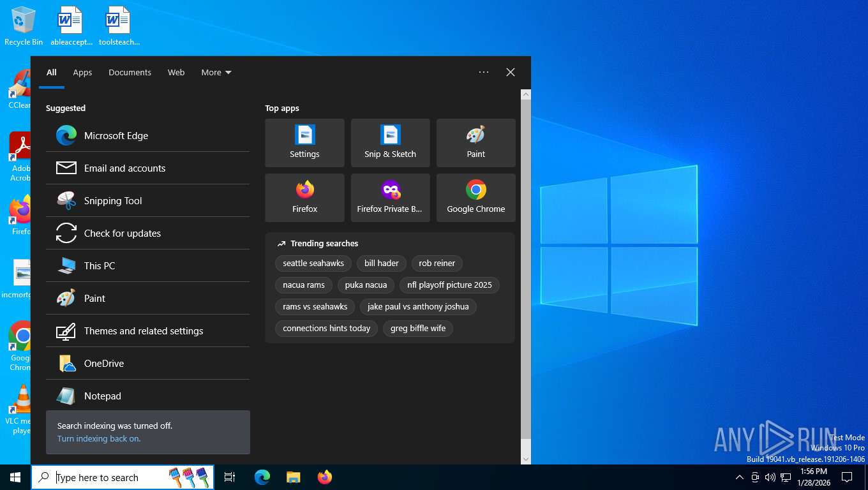868x490 pixels.
Task: Search trending 'jake paul vs anthony joshua'
Action: [418, 306]
